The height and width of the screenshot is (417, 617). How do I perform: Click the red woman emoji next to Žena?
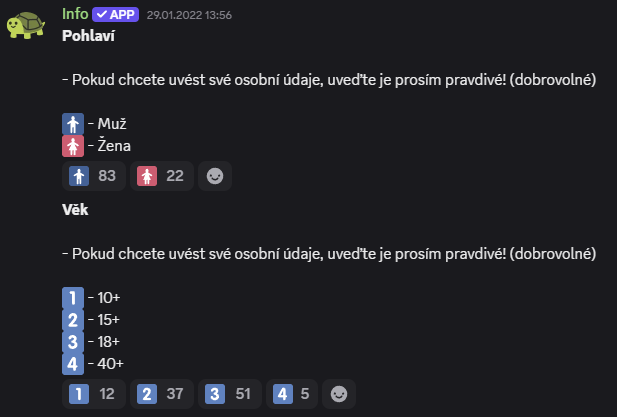click(x=73, y=146)
